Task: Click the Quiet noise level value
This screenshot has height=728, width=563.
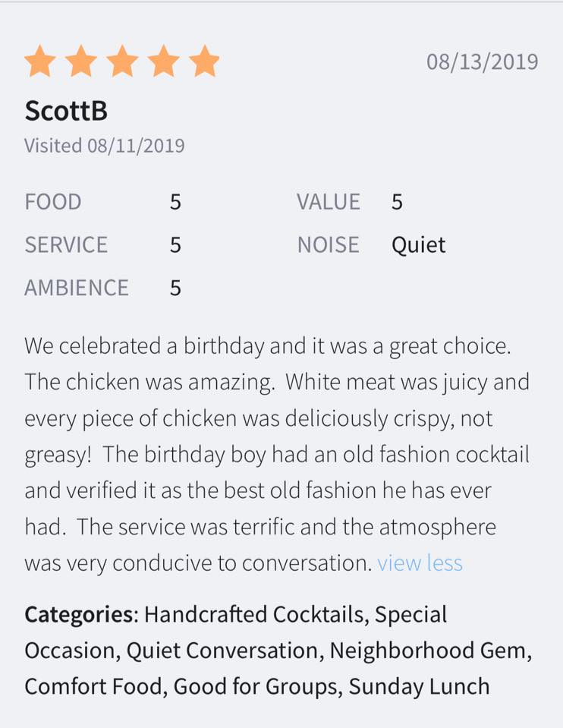Action: (x=418, y=245)
